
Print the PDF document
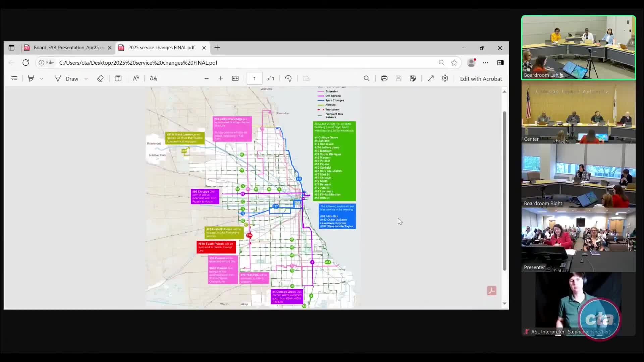tap(384, 78)
